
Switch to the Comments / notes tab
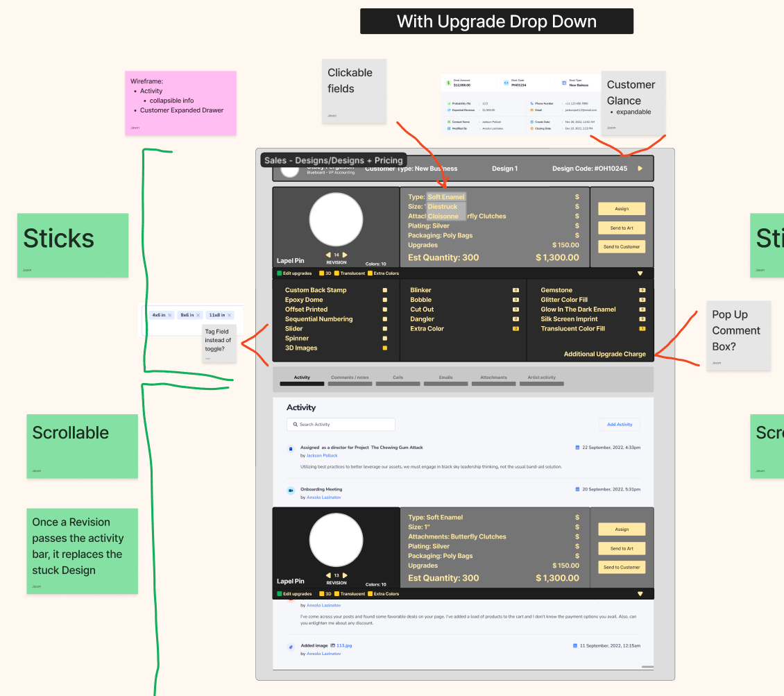click(x=350, y=380)
